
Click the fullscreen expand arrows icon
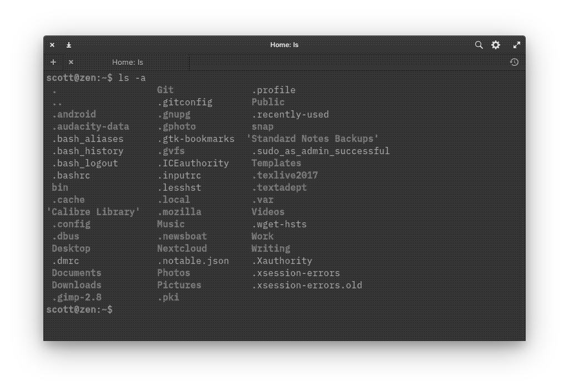tap(517, 45)
